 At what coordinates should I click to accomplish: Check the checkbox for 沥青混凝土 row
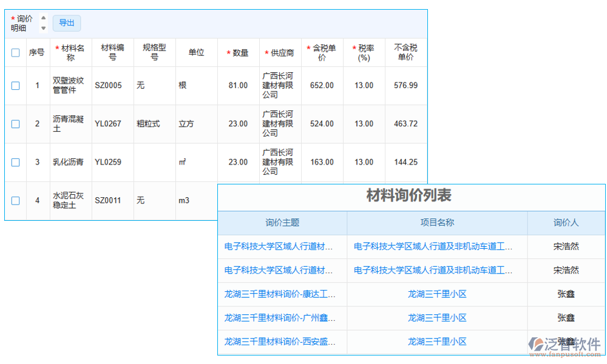point(15,124)
